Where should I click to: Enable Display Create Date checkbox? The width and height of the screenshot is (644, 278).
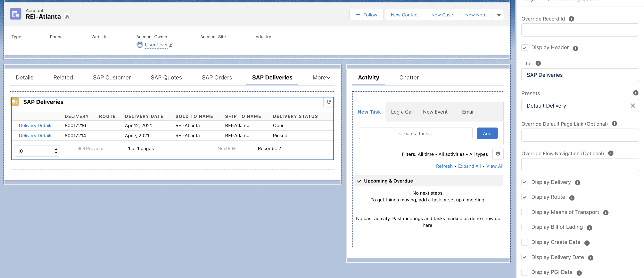[x=525, y=242]
